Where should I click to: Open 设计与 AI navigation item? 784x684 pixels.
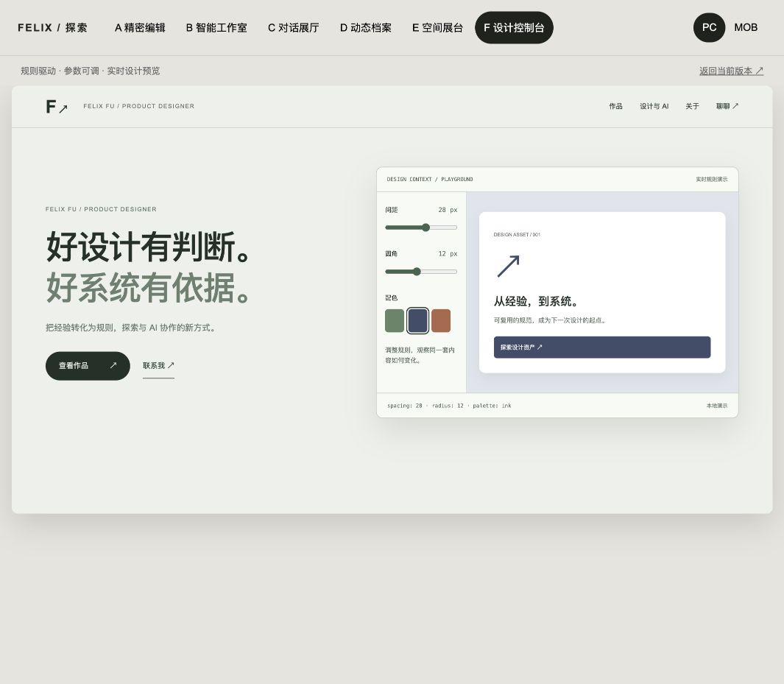coord(654,106)
